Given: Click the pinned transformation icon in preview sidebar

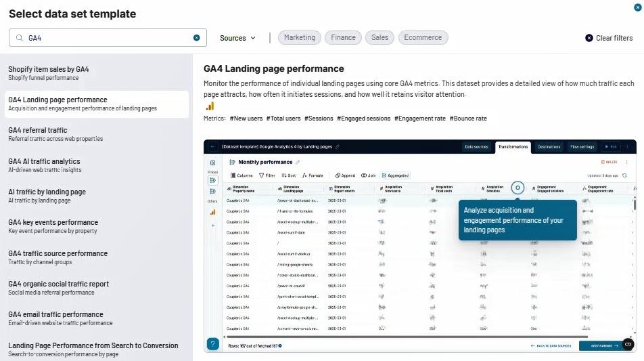Looking at the screenshot, I should click(212, 180).
